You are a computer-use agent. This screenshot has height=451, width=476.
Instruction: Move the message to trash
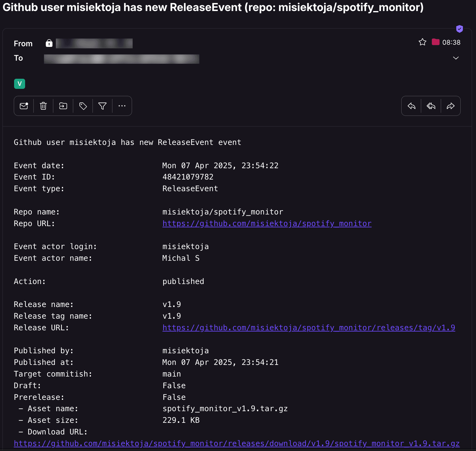point(43,106)
